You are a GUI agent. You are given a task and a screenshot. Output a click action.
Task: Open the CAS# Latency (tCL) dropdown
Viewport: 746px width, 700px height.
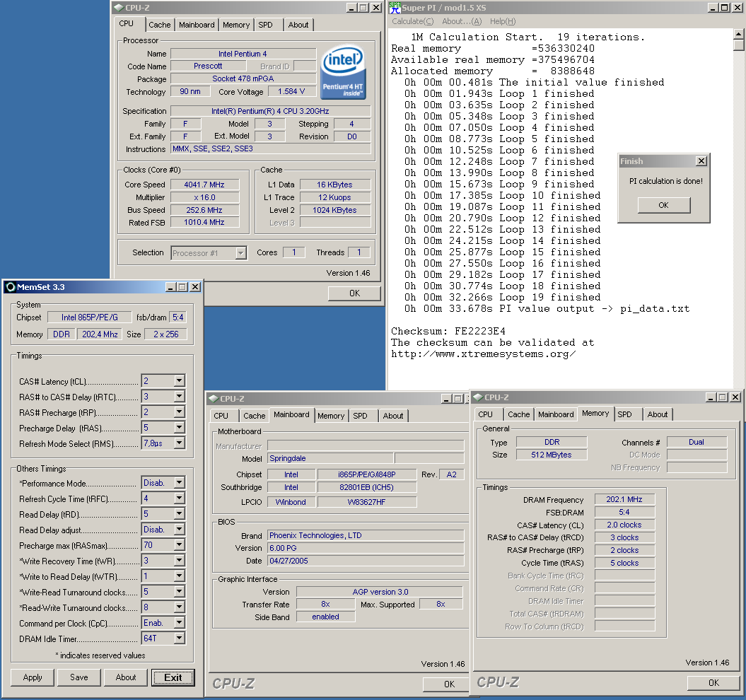tap(179, 380)
